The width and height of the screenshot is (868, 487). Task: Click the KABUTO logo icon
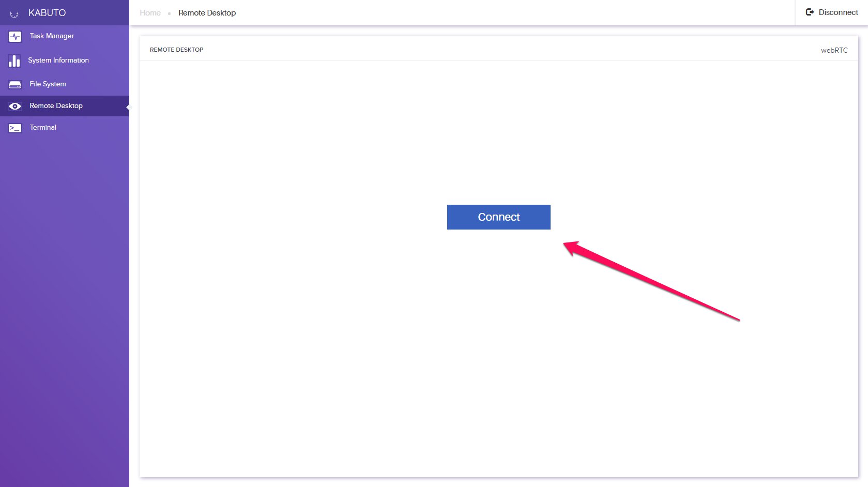[14, 14]
